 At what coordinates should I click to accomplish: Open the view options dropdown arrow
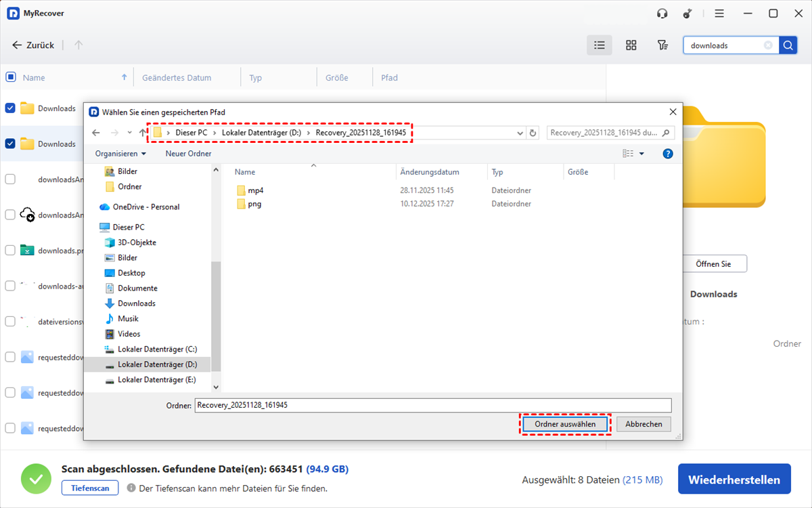tap(641, 154)
